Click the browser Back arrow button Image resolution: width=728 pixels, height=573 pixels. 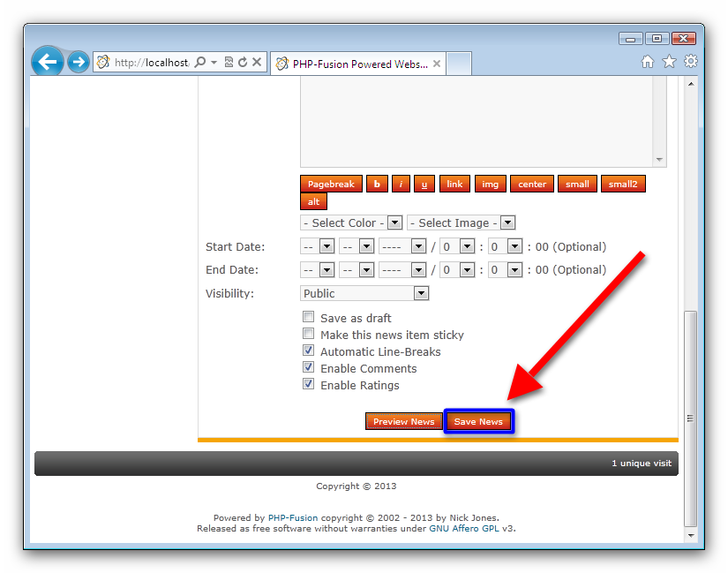pyautogui.click(x=48, y=62)
